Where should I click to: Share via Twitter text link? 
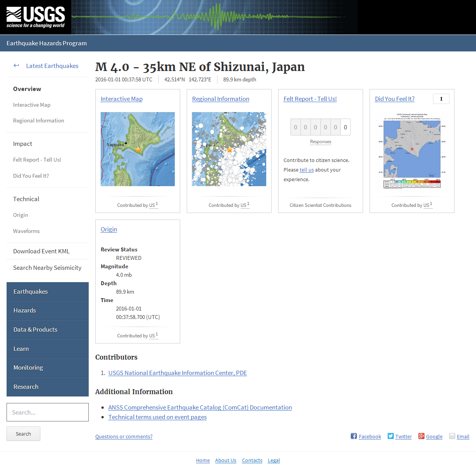click(x=403, y=436)
